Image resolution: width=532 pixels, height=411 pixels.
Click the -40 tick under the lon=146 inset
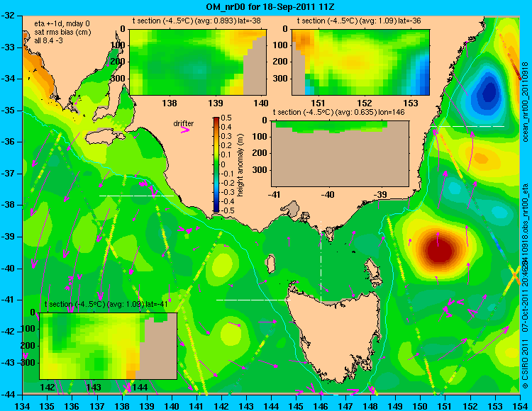[x=328, y=195]
